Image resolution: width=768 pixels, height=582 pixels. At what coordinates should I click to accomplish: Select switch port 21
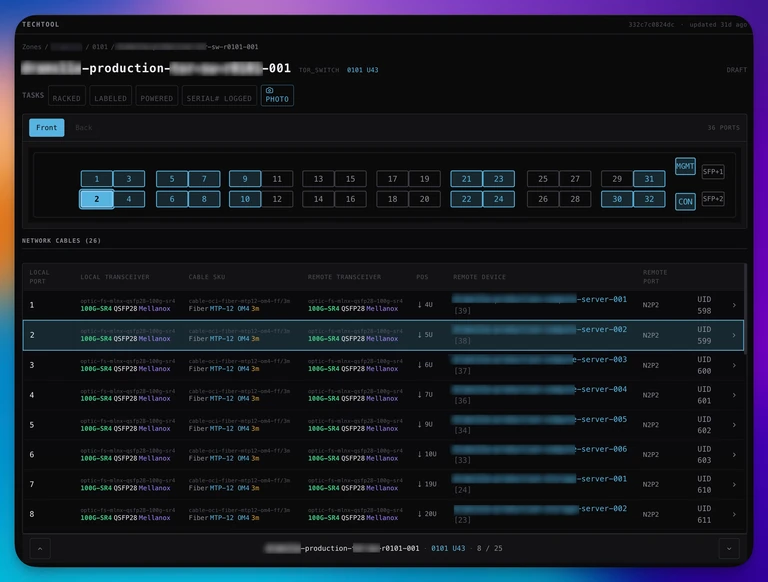(466, 179)
